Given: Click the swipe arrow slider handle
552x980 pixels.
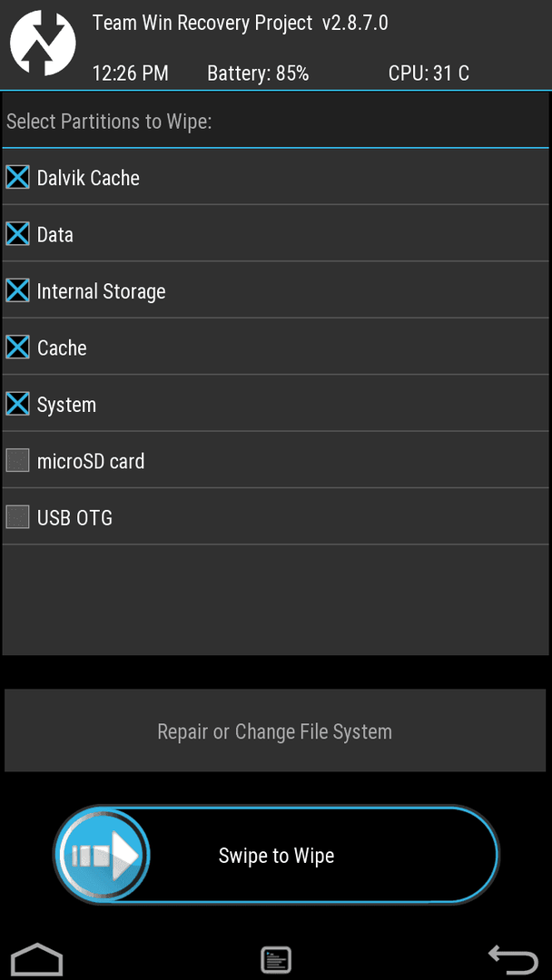Looking at the screenshot, I should coord(103,855).
